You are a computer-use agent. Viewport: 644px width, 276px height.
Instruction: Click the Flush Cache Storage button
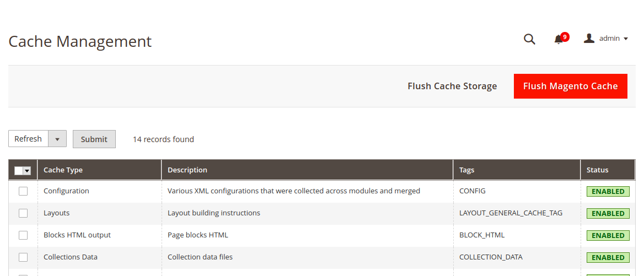pos(452,86)
